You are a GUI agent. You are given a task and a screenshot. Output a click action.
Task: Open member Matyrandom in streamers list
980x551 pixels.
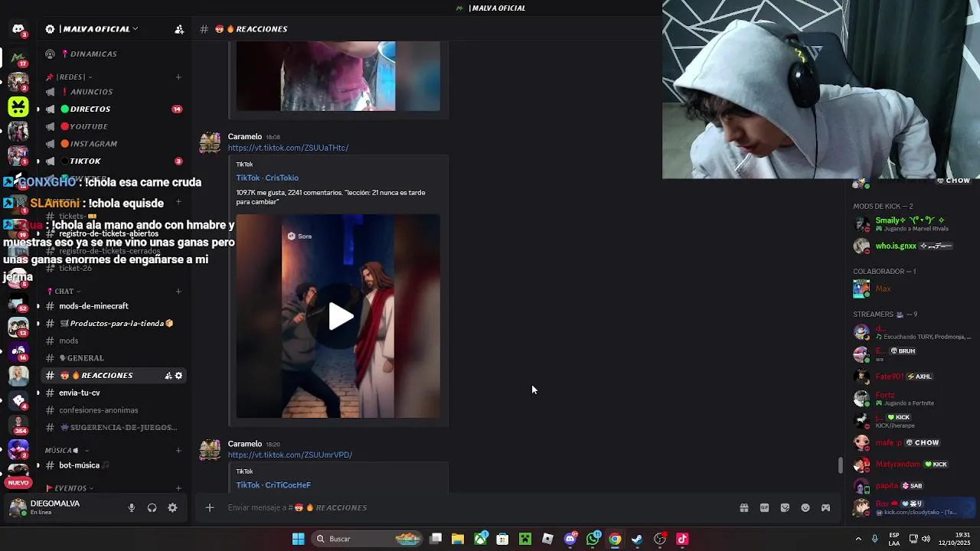click(913, 465)
